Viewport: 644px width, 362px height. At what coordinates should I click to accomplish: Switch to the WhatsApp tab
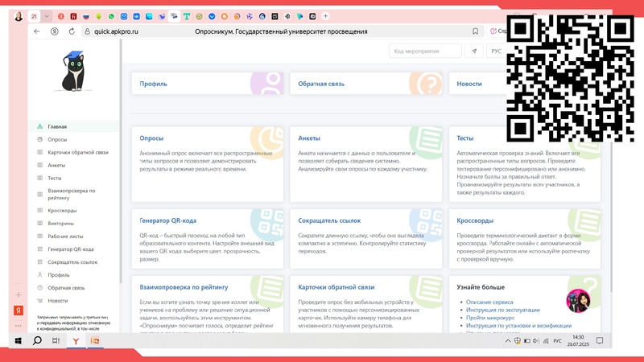pos(111,16)
